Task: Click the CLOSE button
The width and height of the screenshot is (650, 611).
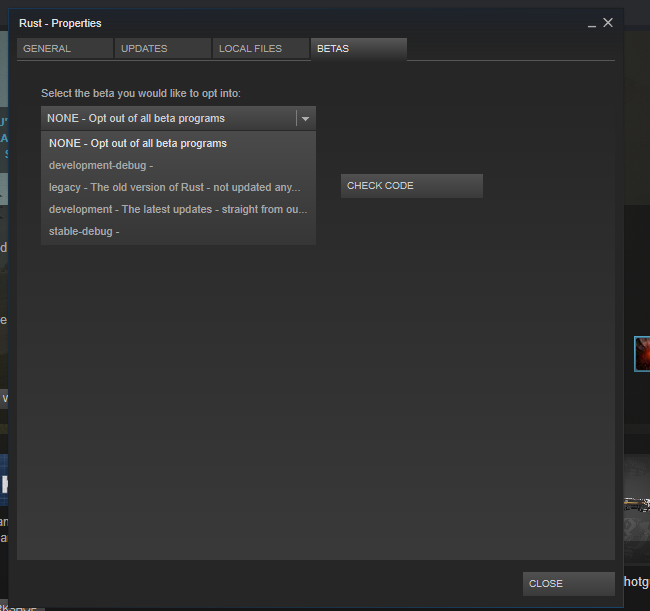Action: pos(569,584)
